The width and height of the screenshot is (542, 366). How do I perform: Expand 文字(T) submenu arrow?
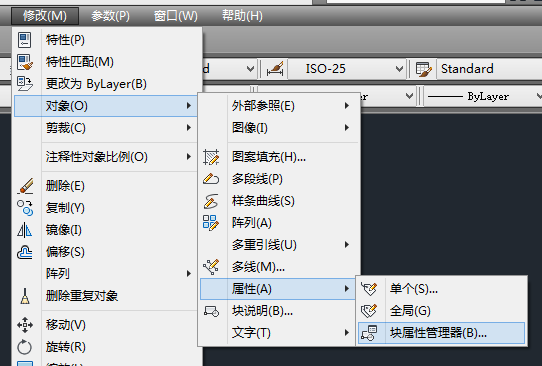347,332
